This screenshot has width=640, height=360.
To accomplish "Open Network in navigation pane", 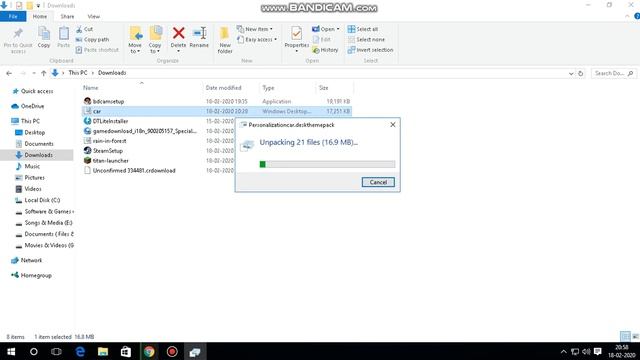I will pos(31,260).
